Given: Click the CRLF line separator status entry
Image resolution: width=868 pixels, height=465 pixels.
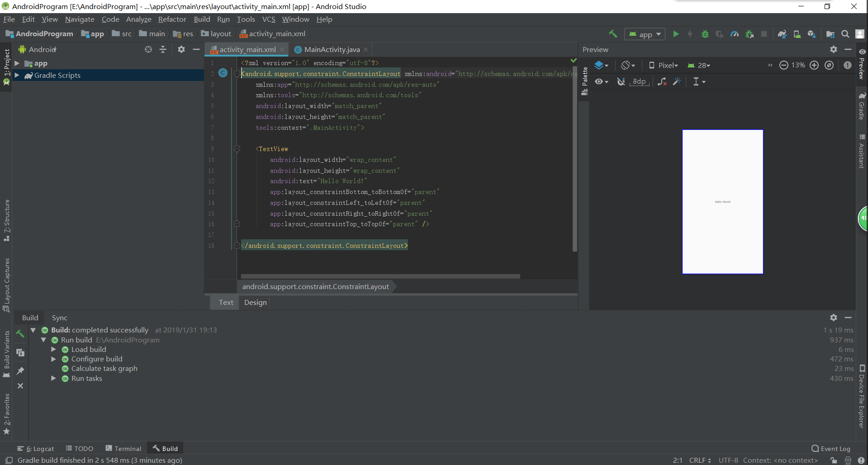Looking at the screenshot, I should (700, 460).
